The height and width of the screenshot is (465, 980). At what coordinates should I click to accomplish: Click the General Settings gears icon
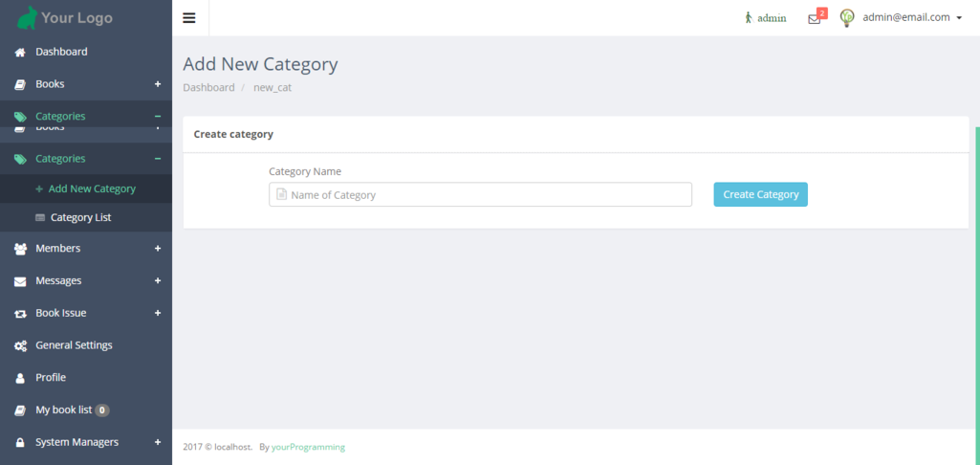click(x=19, y=345)
